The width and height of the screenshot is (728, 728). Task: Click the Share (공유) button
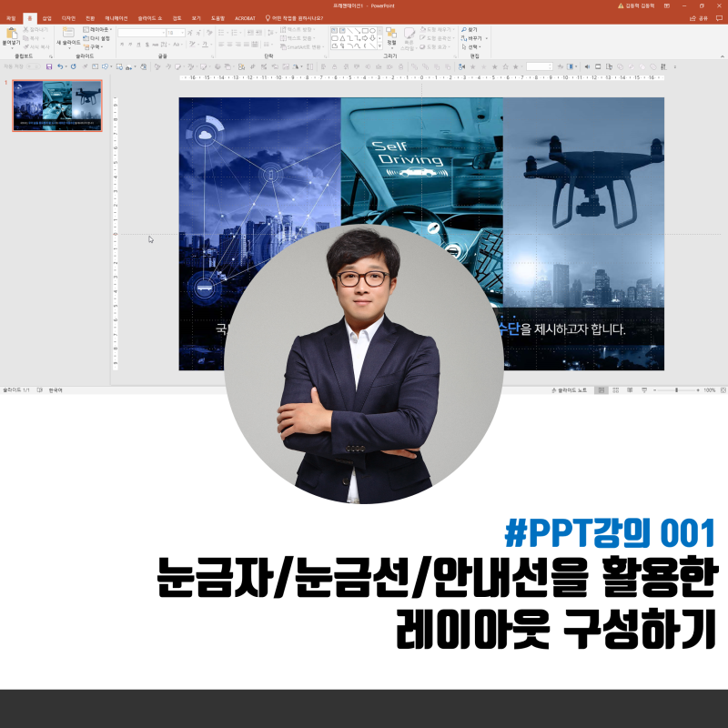tap(699, 18)
